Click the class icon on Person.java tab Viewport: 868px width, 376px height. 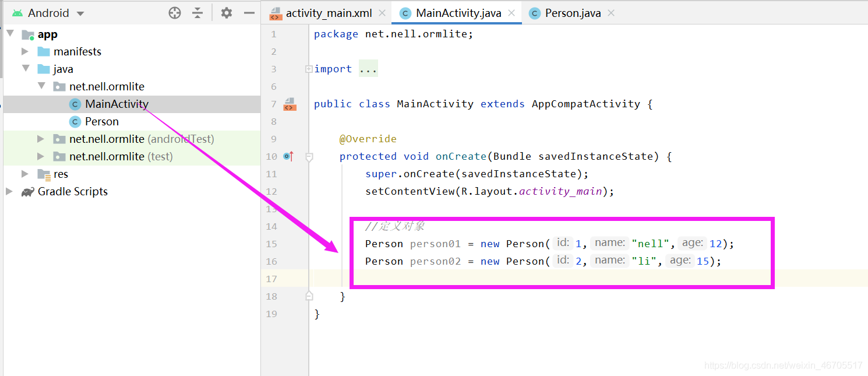(535, 13)
